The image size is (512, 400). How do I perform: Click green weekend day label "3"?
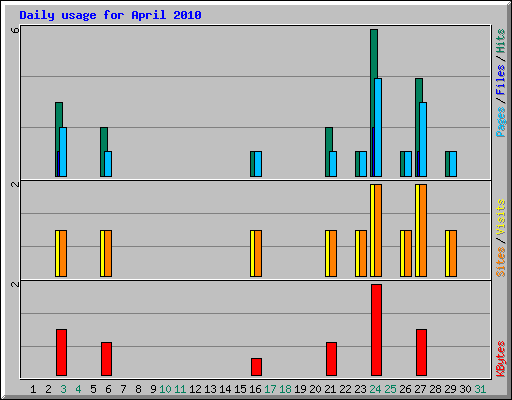tap(63, 389)
